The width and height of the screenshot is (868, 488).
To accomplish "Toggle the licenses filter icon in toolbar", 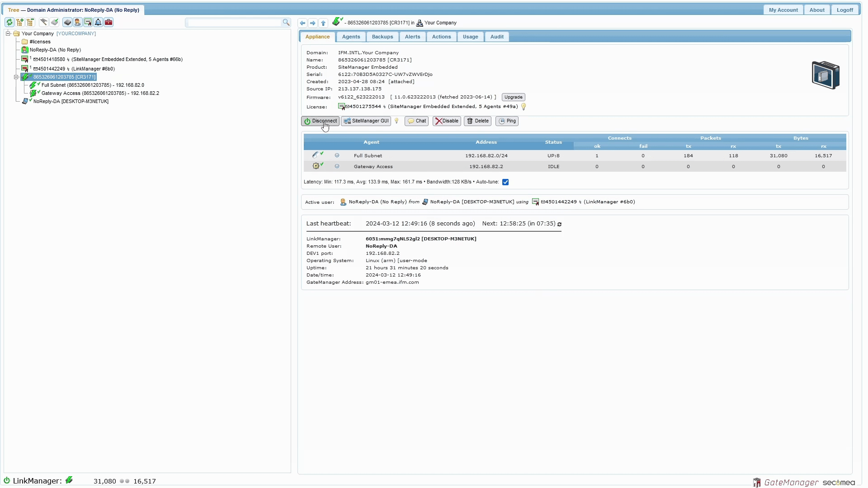I will tap(88, 22).
